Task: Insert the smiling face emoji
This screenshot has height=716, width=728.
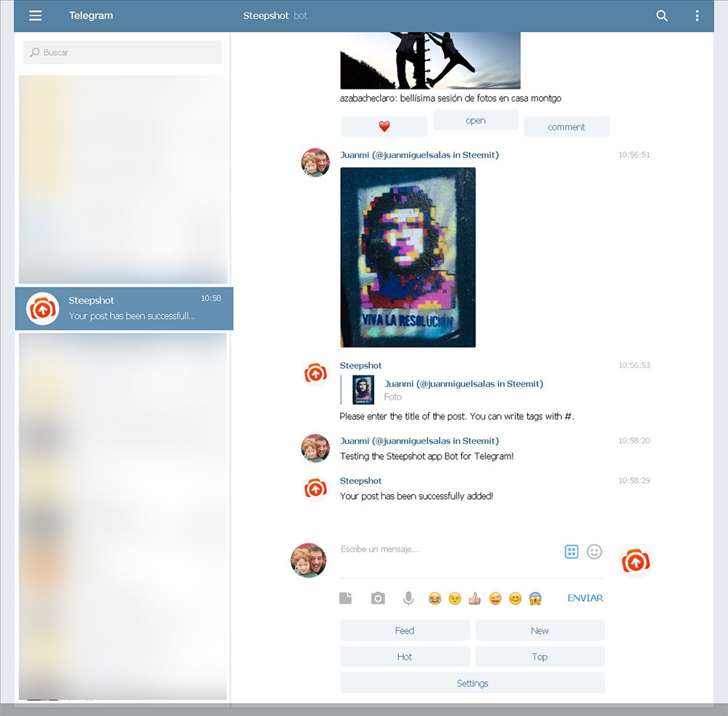Action: 515,599
